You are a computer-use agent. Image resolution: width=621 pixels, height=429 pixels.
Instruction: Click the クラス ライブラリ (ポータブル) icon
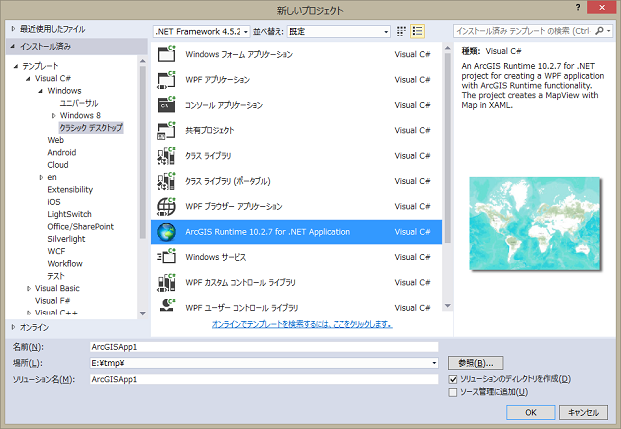[x=166, y=181]
